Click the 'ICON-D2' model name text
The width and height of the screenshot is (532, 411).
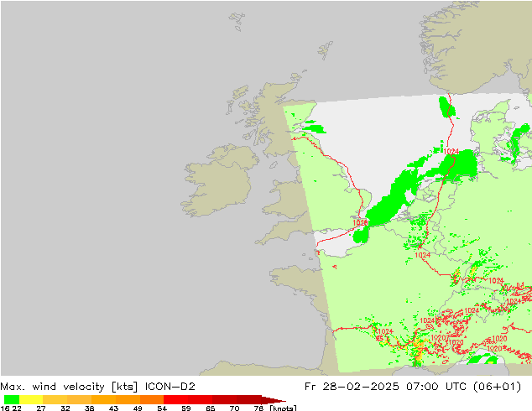click(170, 387)
